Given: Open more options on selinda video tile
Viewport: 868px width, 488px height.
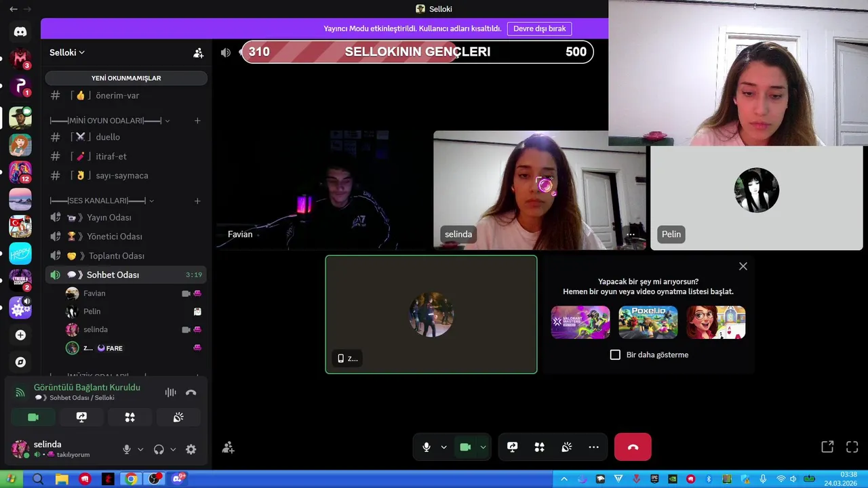Looking at the screenshot, I should 630,235.
